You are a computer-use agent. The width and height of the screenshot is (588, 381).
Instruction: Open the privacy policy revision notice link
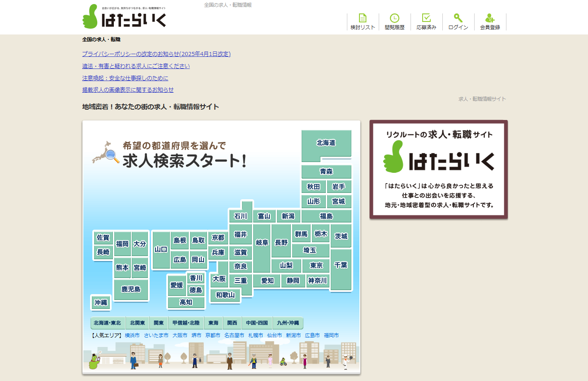[156, 54]
